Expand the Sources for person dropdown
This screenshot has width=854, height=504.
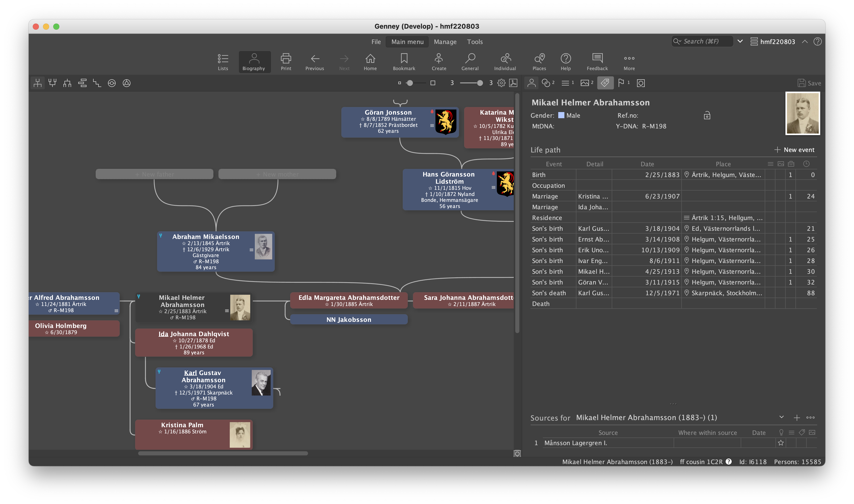click(x=781, y=417)
